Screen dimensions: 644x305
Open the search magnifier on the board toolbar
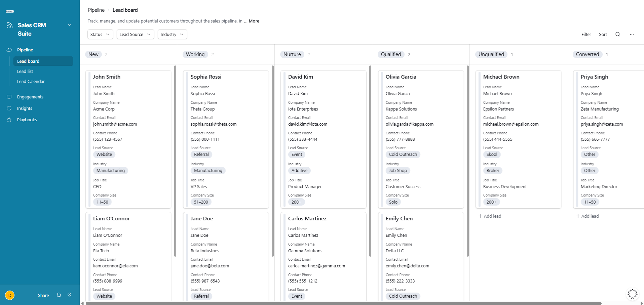click(x=618, y=34)
